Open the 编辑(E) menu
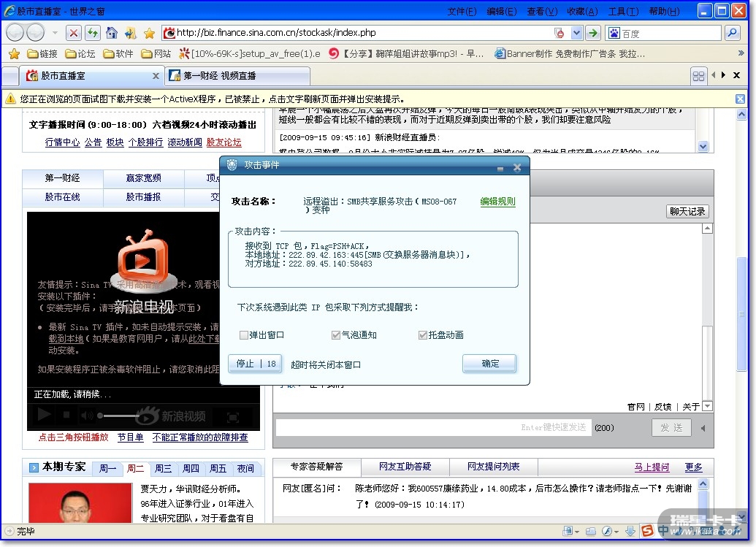The height and width of the screenshot is (547, 756). click(x=501, y=11)
